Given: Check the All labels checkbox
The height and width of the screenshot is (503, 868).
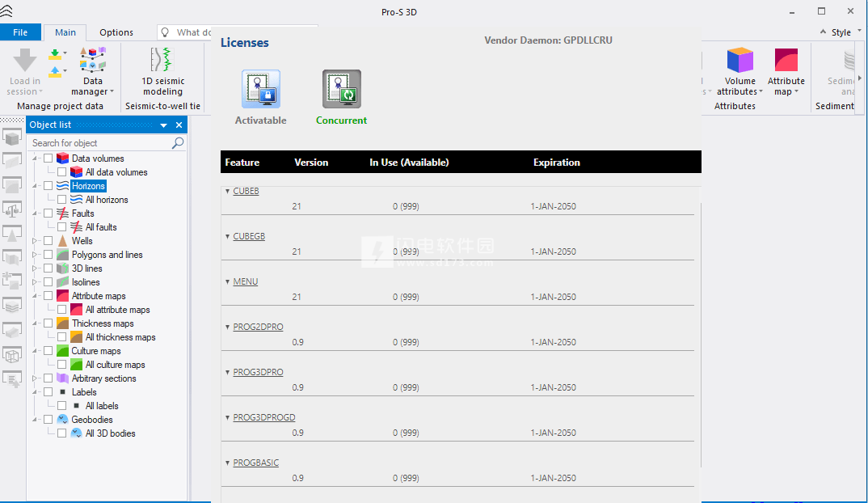Looking at the screenshot, I should (x=62, y=405).
